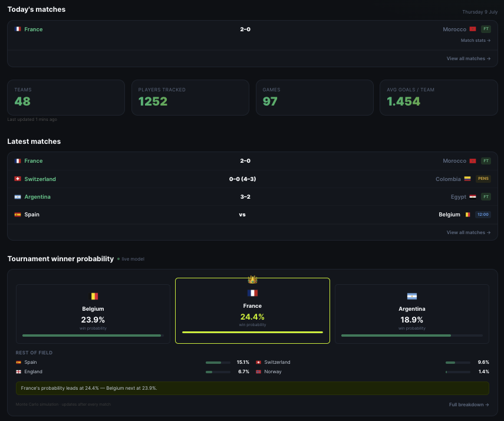Viewport: 504px width, 421px height.
Task: Click France probability progress bar
Action: [x=252, y=332]
